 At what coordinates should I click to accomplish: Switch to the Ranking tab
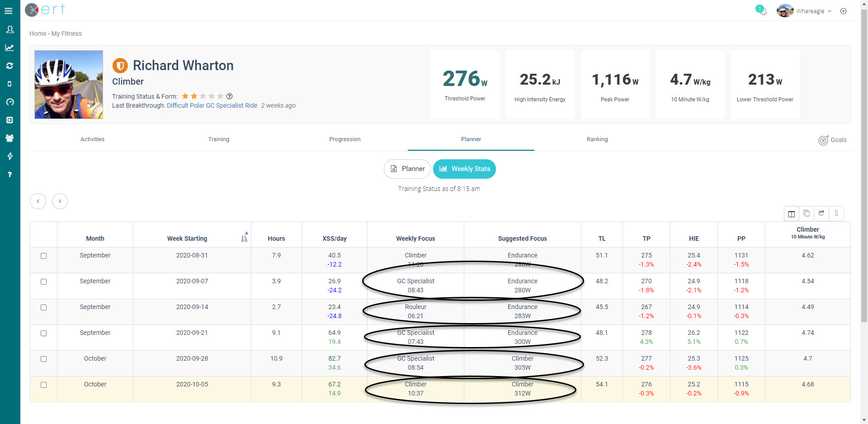[597, 139]
